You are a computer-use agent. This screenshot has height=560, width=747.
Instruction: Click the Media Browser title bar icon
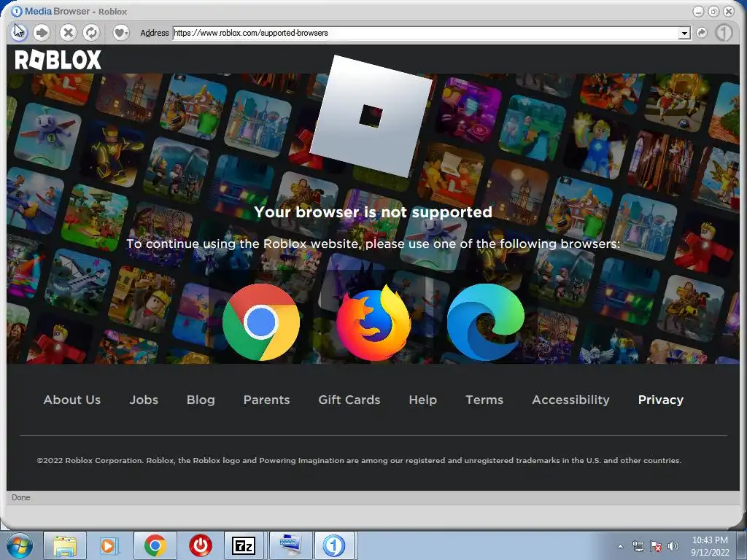pos(16,11)
